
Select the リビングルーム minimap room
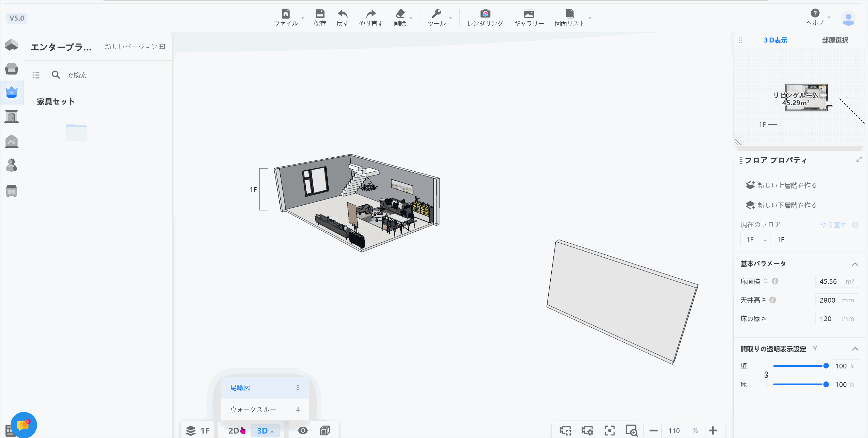coord(806,97)
